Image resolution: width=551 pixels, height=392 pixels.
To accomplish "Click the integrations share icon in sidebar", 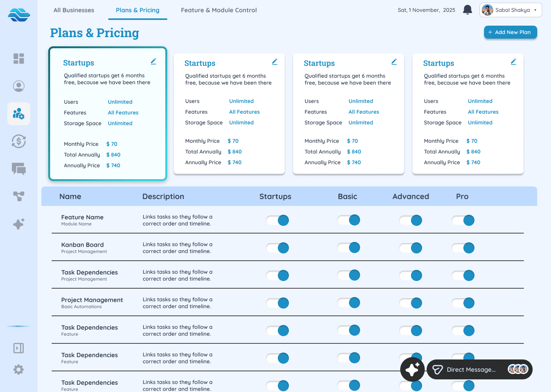I will click(18, 196).
